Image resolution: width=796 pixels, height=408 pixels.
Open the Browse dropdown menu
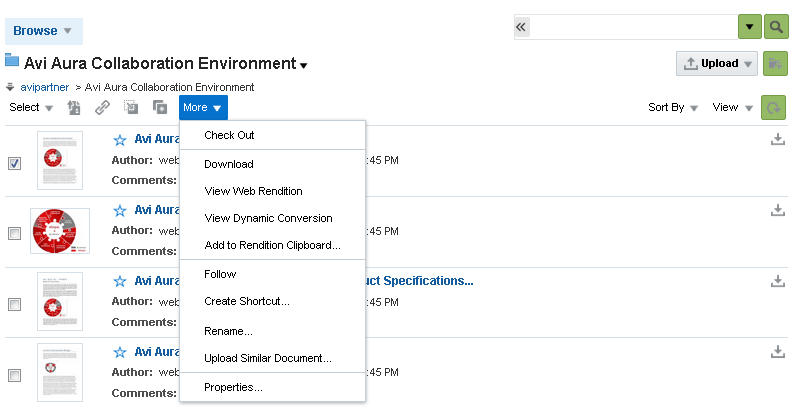pos(43,31)
